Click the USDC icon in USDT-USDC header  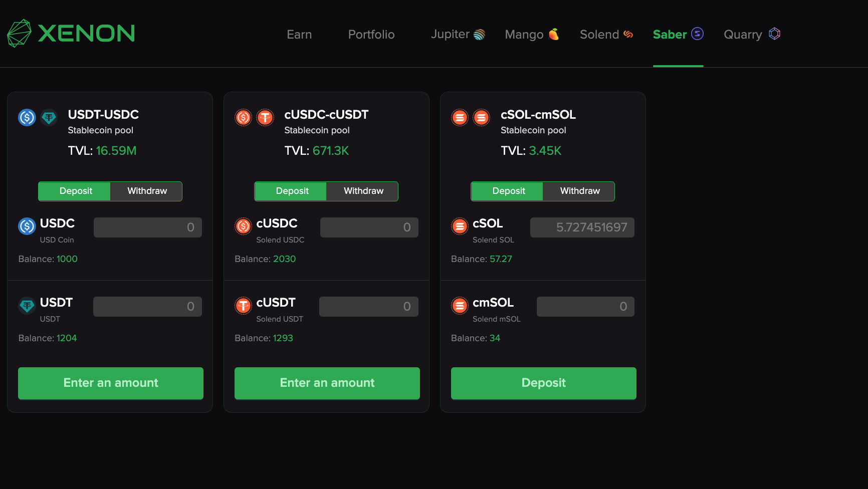coord(27,118)
